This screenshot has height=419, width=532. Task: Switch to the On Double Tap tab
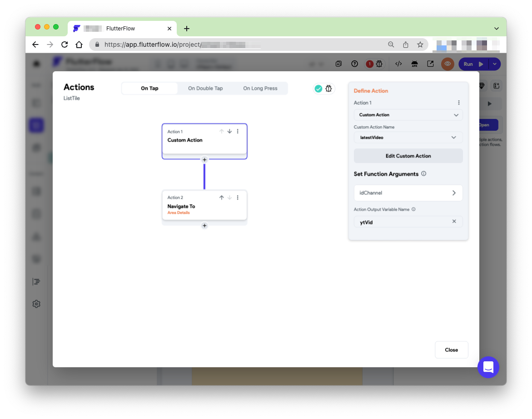(205, 88)
